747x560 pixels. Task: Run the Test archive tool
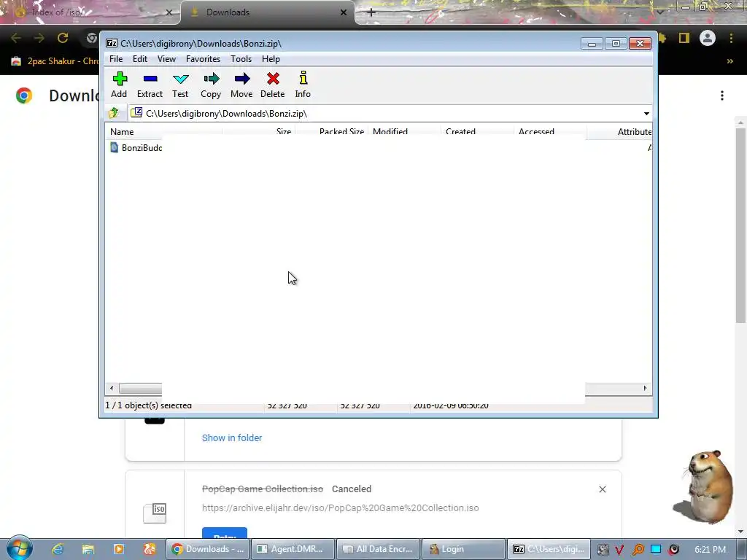coord(181,85)
